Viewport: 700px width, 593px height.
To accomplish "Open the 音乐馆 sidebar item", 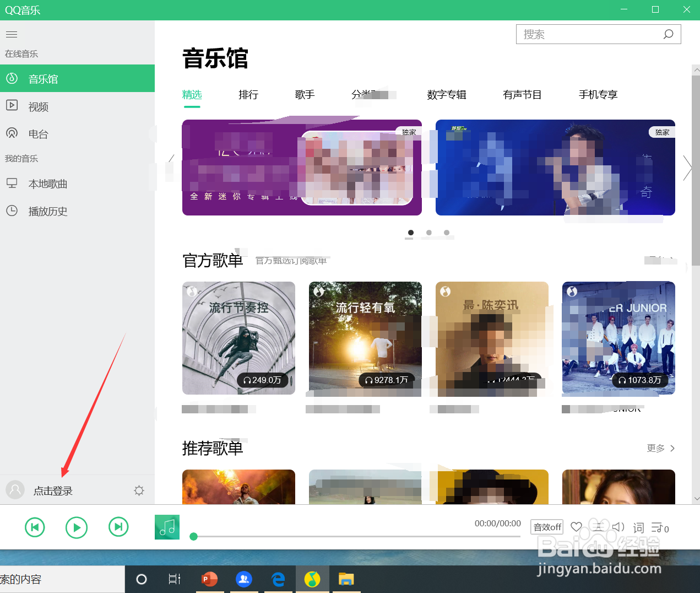I will click(x=77, y=79).
